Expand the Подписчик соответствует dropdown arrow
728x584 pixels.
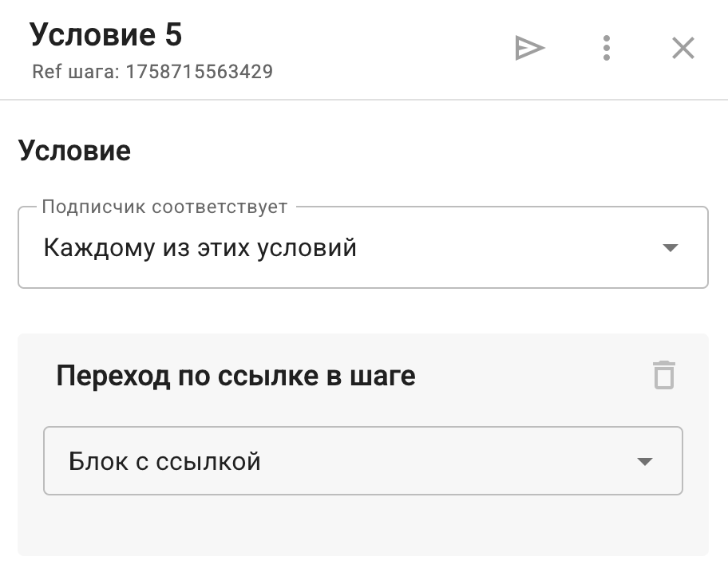click(670, 248)
